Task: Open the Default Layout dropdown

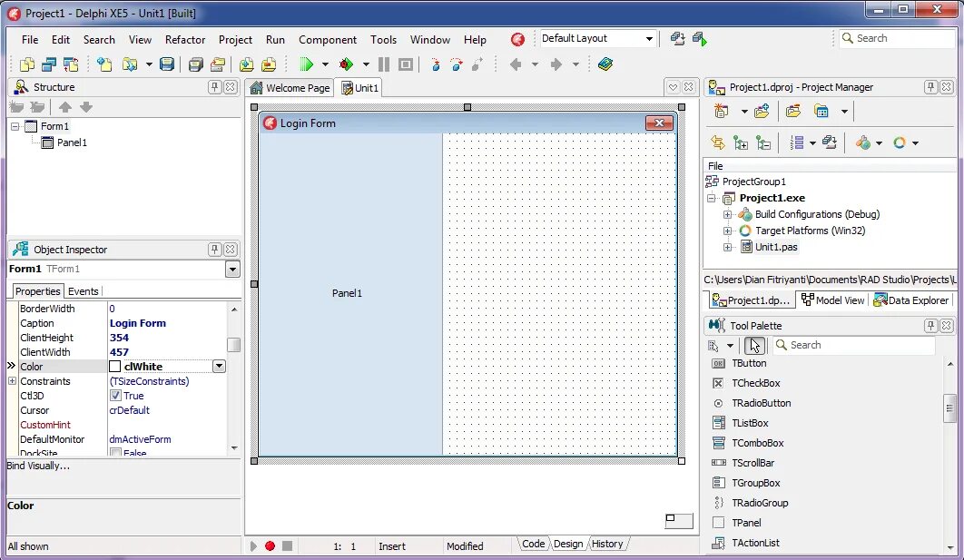Action: (649, 39)
